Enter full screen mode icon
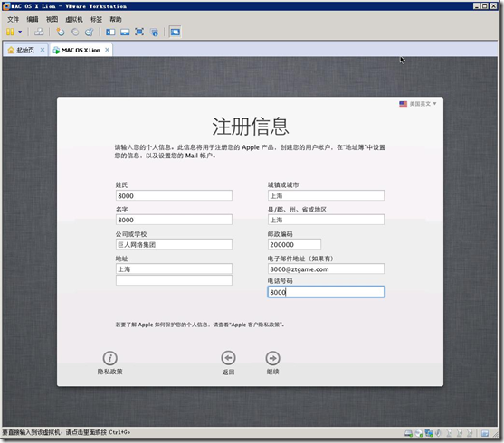Viewport: 504px width, 443px height. click(139, 32)
